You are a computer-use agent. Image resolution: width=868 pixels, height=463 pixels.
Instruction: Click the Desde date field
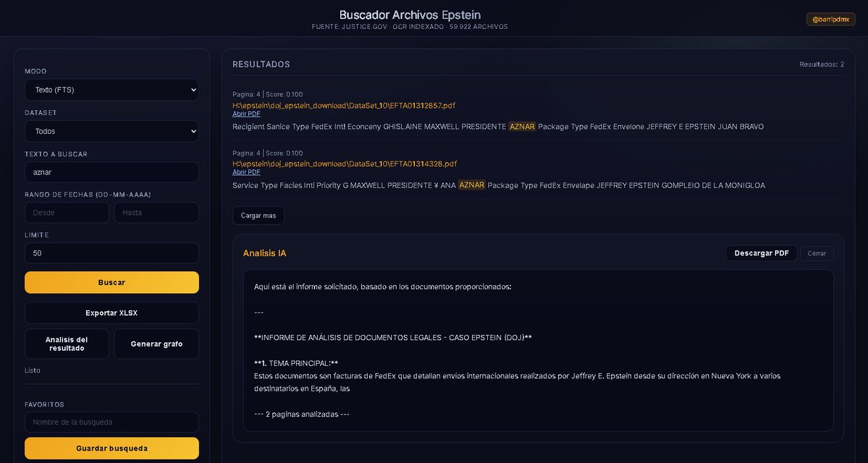[67, 212]
